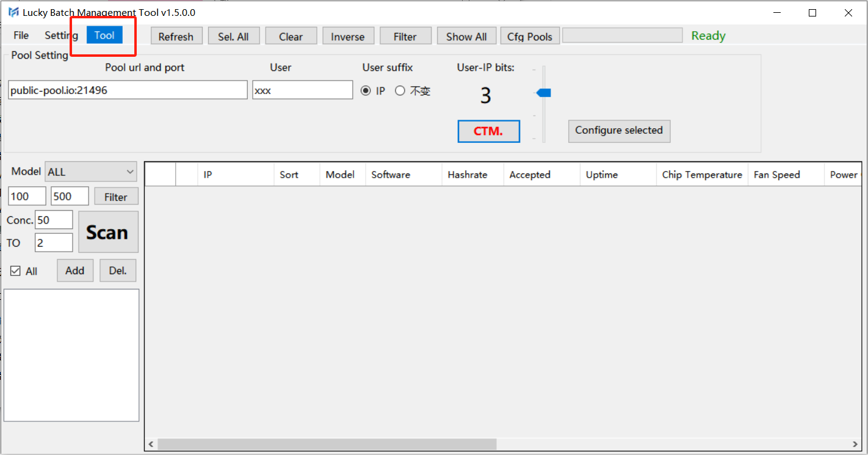
Task: Open the Setting menu
Action: (x=61, y=35)
